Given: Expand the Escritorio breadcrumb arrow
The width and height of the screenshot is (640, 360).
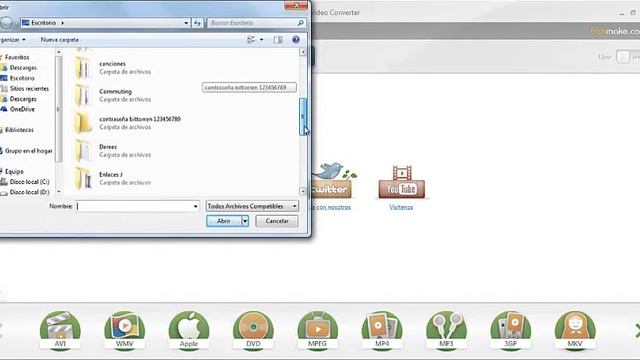Looking at the screenshot, I should tap(62, 23).
